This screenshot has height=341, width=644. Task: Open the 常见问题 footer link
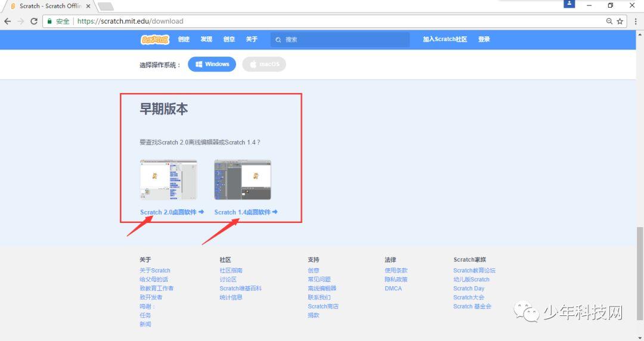click(x=319, y=280)
